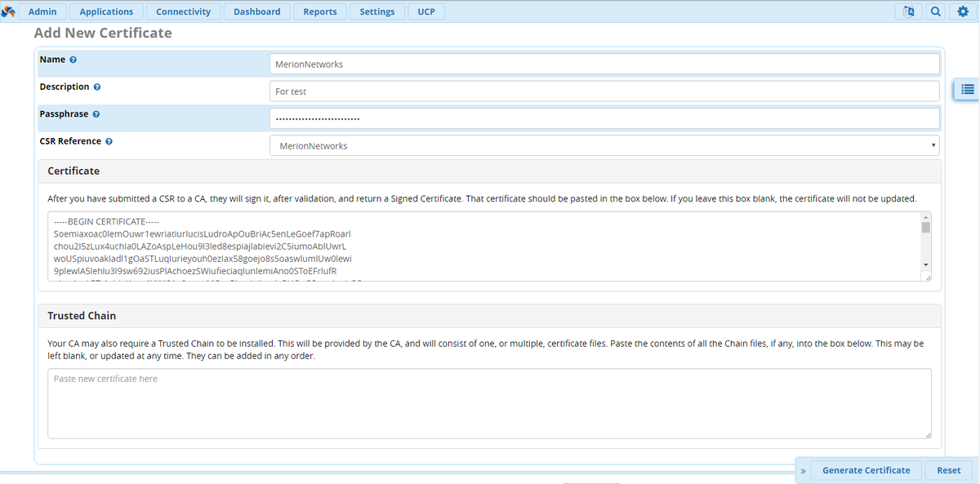Click the Add New Certificate heading
Image resolution: width=980 pixels, height=484 pixels.
(x=103, y=33)
